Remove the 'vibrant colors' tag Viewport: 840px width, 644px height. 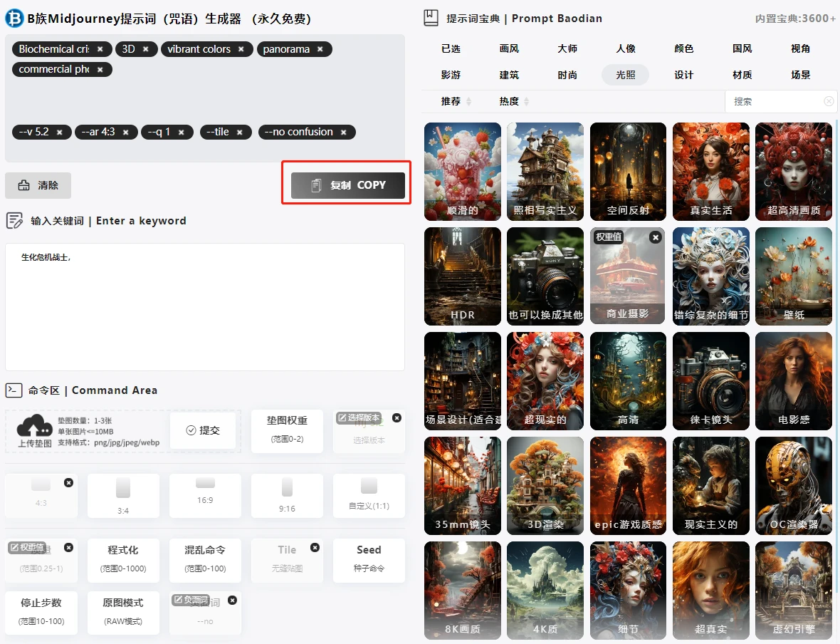(241, 49)
